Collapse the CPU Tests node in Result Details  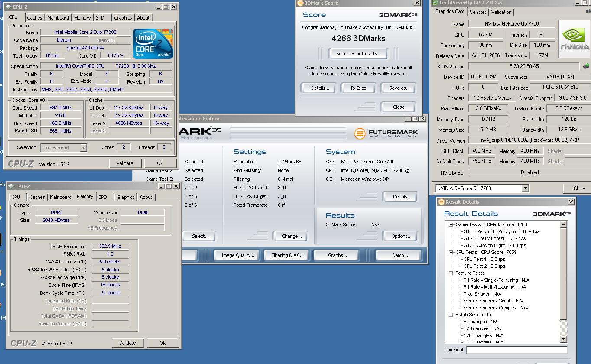[x=451, y=252]
